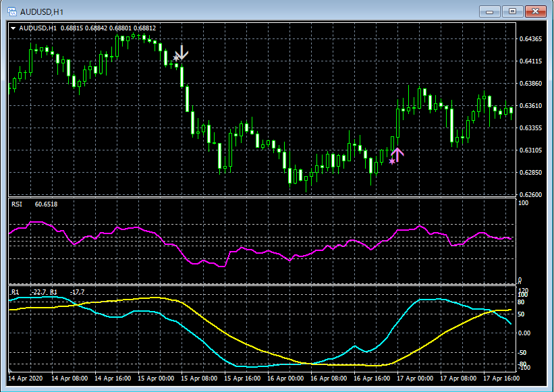Click the RSI label in the indicator pane
The image size is (554, 392).
18,204
